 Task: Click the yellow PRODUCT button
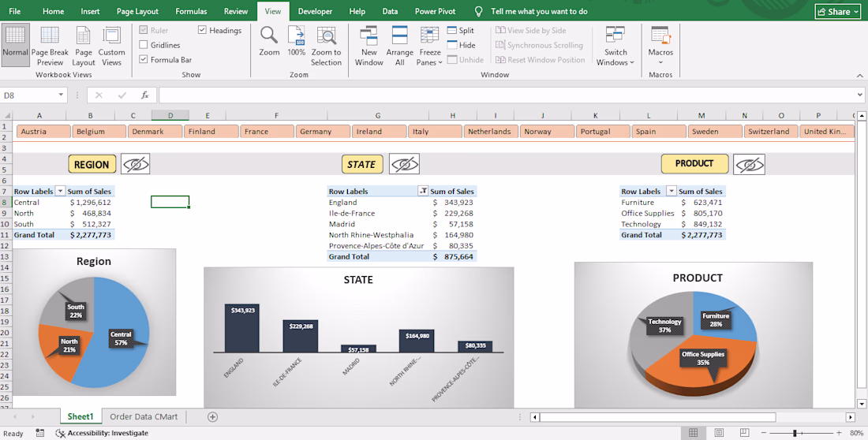pyautogui.click(x=694, y=163)
